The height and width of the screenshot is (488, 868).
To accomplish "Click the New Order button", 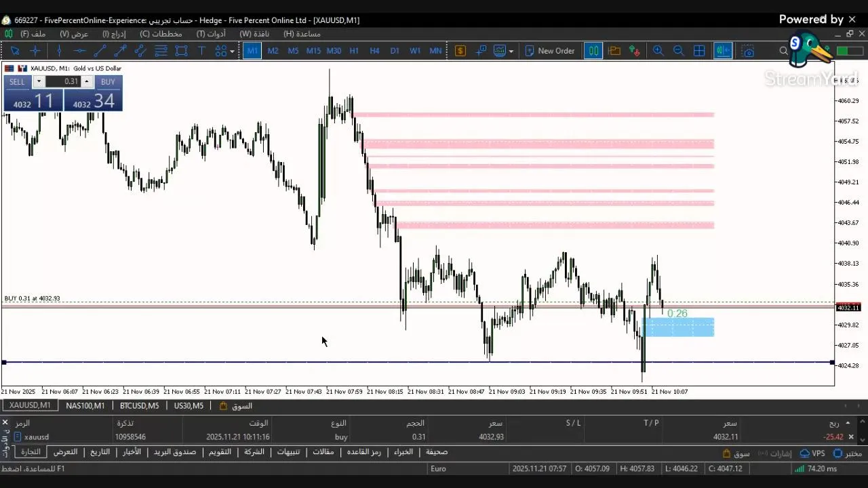I will click(x=549, y=51).
